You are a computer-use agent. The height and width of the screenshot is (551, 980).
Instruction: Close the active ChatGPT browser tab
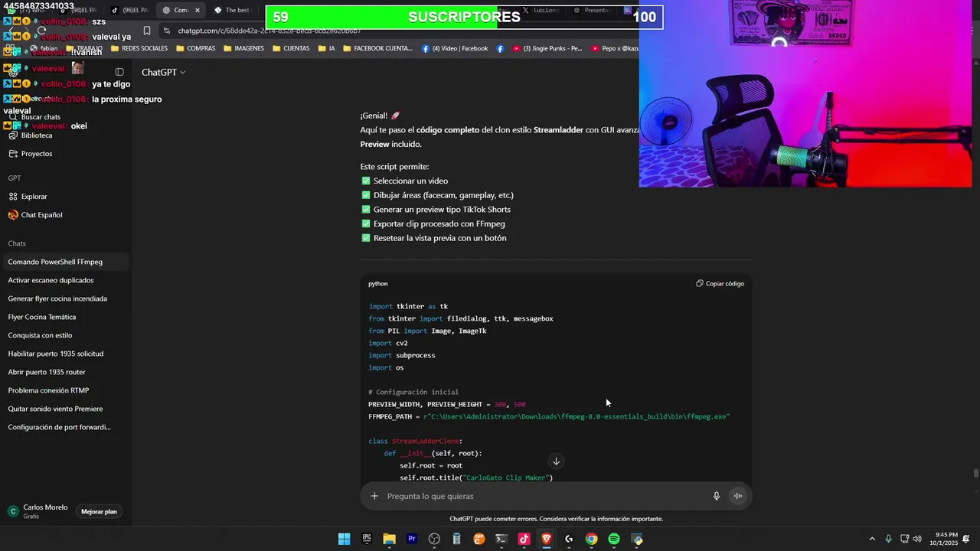pyautogui.click(x=198, y=11)
